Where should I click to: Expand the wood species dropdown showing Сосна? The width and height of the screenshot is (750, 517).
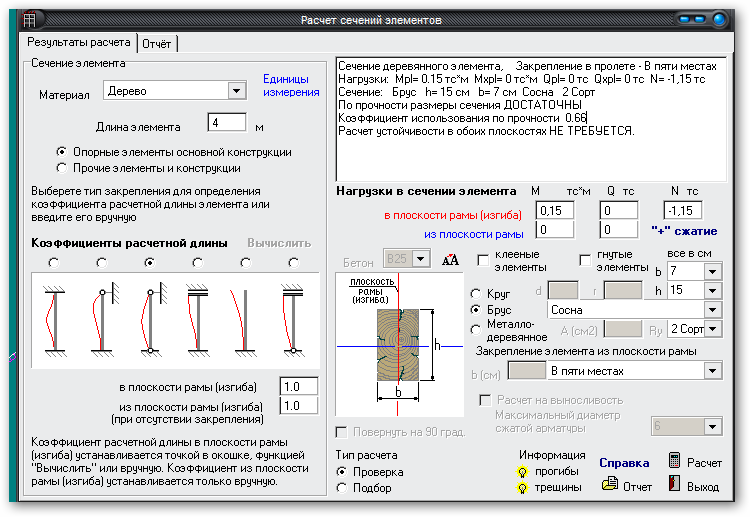click(x=712, y=310)
